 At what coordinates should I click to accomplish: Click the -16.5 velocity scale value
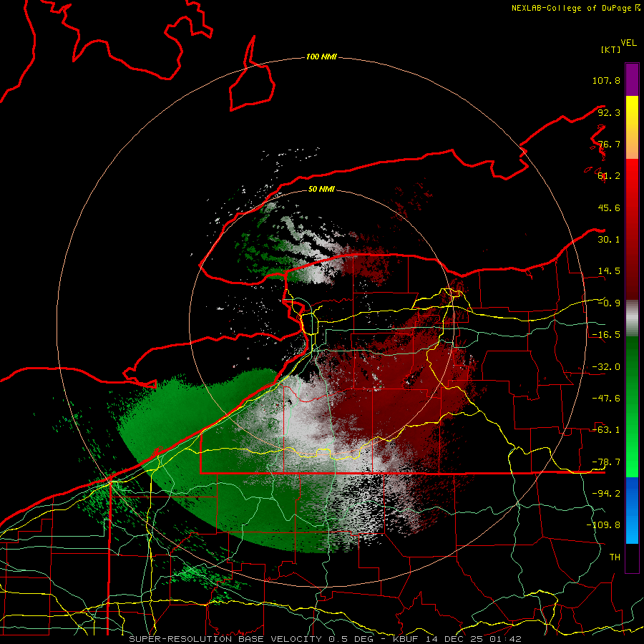pos(606,335)
